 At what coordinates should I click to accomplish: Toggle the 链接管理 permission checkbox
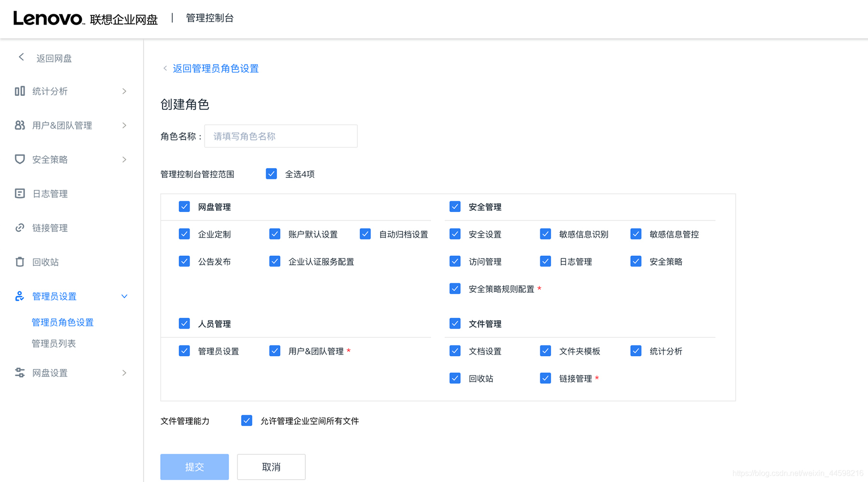point(545,378)
